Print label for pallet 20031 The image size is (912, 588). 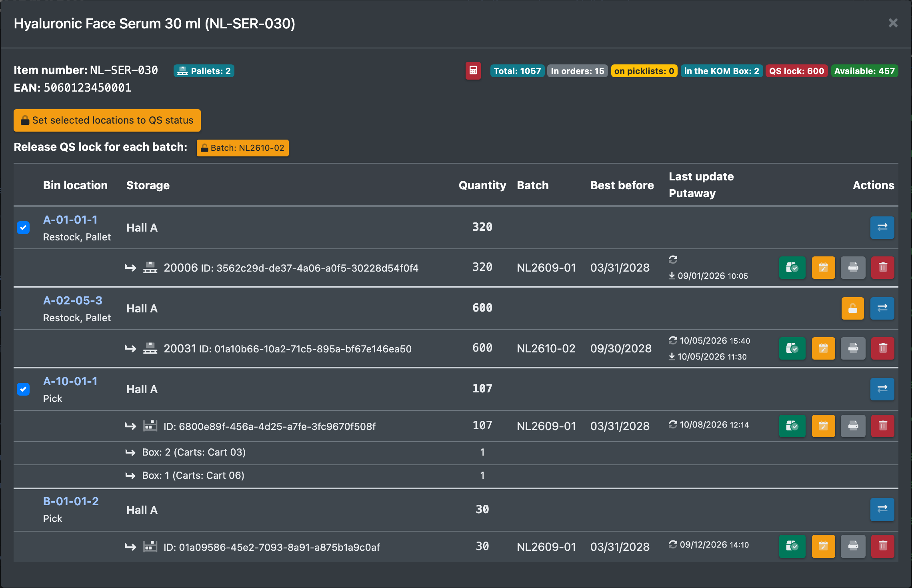[x=853, y=348]
